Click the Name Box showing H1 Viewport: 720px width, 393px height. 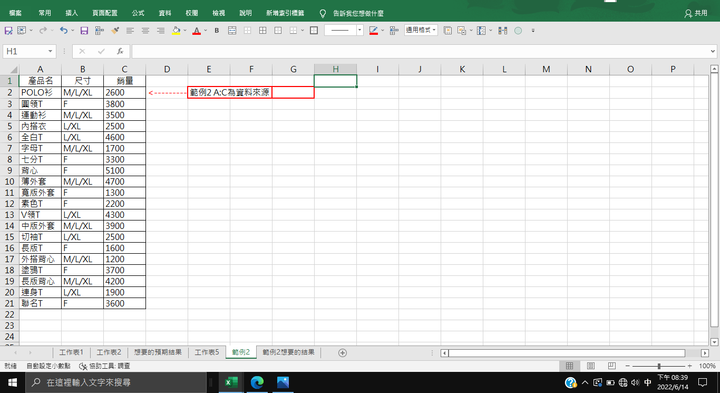[x=29, y=51]
